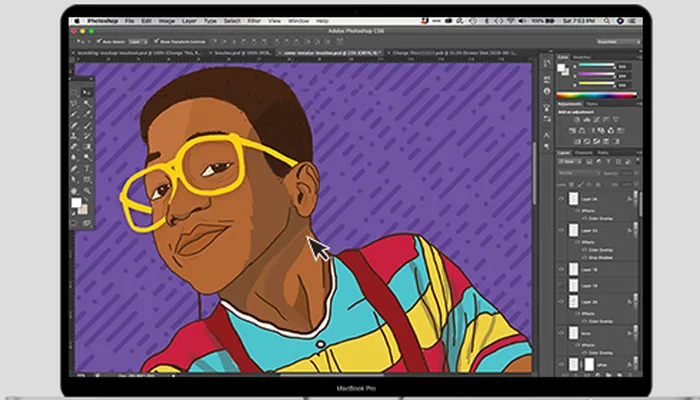Switch to the Paths tab

tap(603, 153)
